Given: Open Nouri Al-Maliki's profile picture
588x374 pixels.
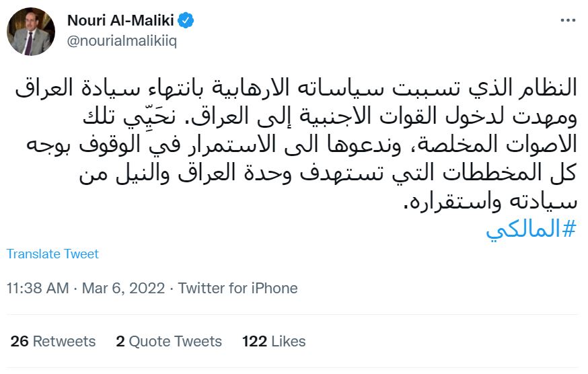Looking at the screenshot, I should tap(31, 31).
